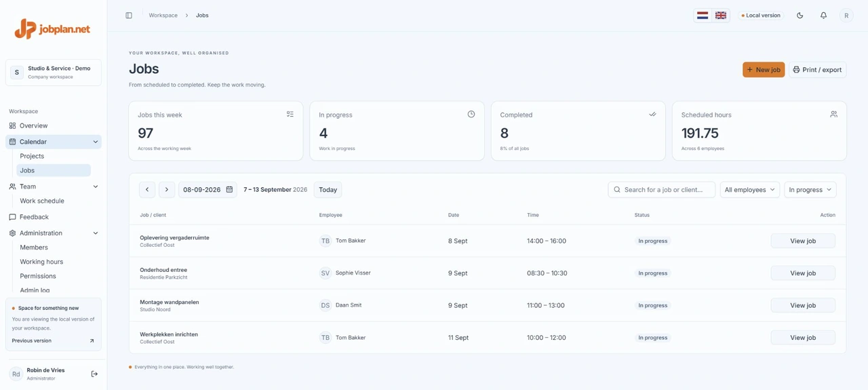Open the In progress status filter
This screenshot has width=868, height=390.
tap(810, 190)
